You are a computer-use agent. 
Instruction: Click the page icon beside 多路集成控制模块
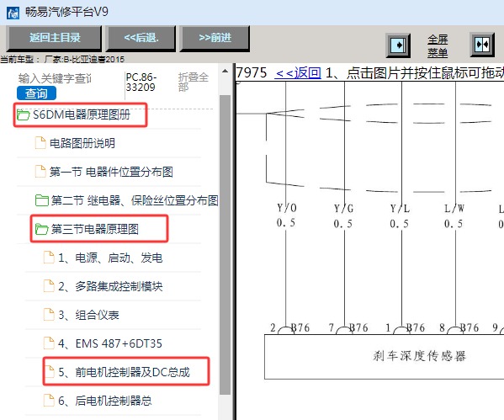pyautogui.click(x=49, y=286)
